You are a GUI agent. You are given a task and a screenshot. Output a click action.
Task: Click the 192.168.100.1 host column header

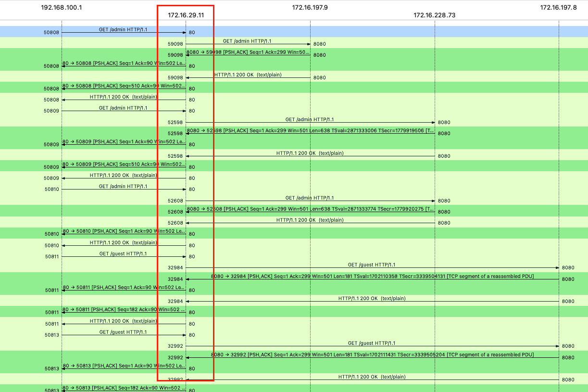pos(62,8)
